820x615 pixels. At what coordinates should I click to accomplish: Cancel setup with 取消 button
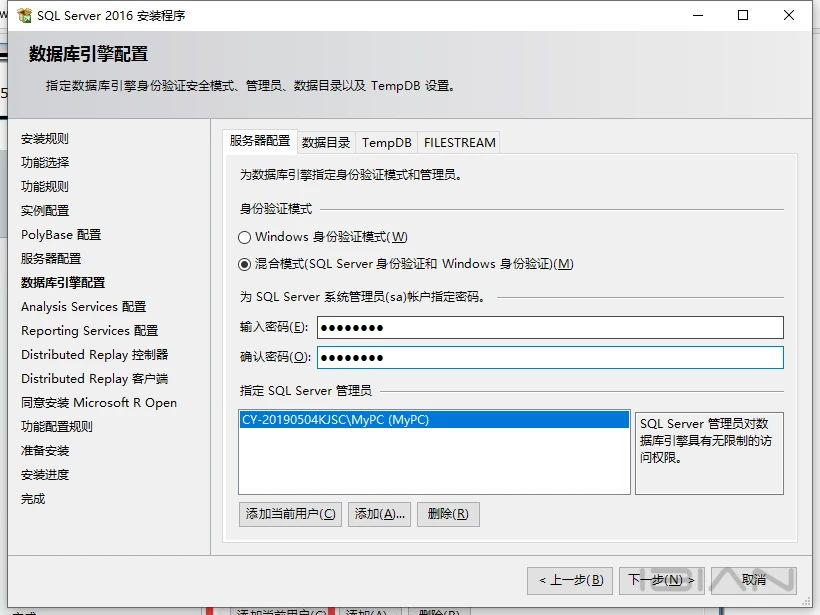coord(754,580)
